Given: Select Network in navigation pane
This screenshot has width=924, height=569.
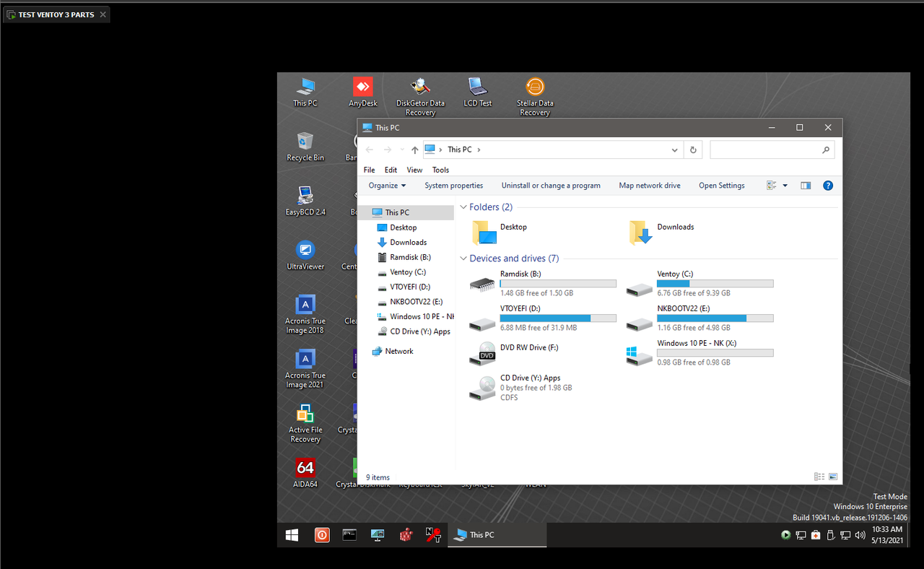Looking at the screenshot, I should tap(398, 351).
